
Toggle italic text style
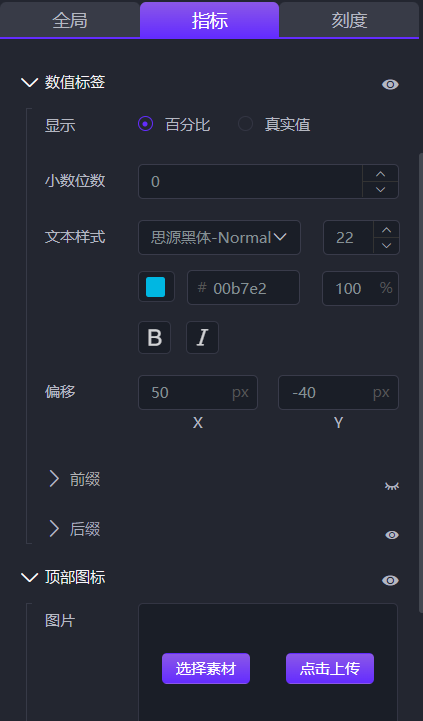202,338
